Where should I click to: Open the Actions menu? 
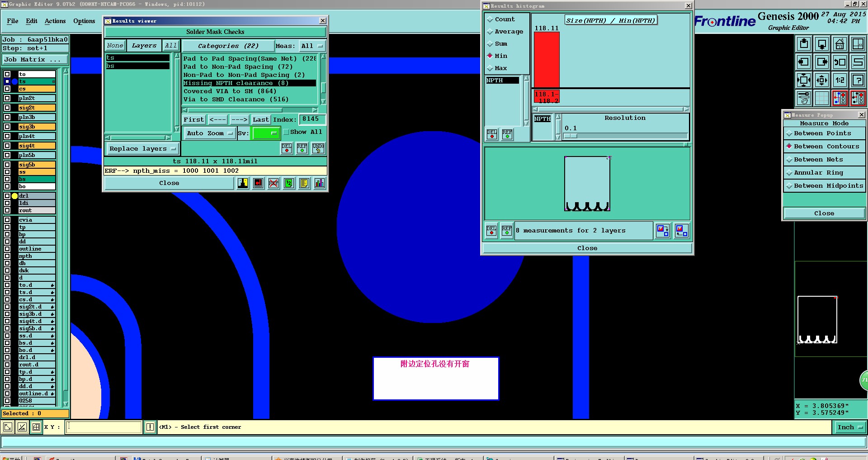(55, 21)
